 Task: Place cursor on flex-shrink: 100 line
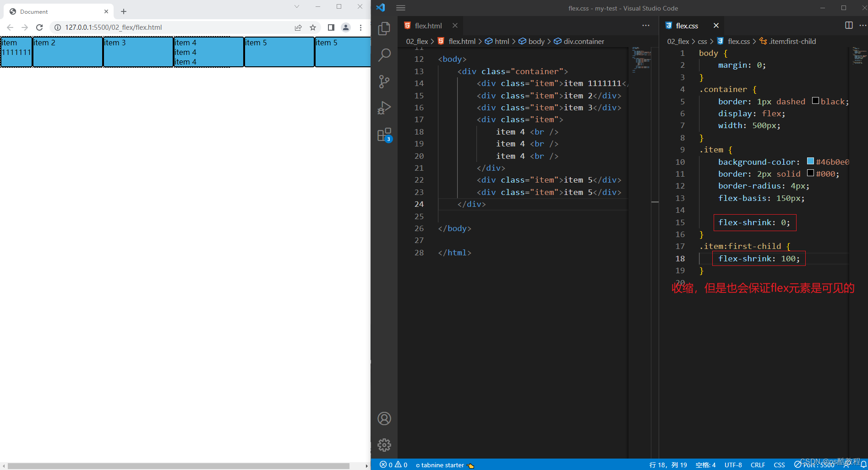tap(759, 259)
